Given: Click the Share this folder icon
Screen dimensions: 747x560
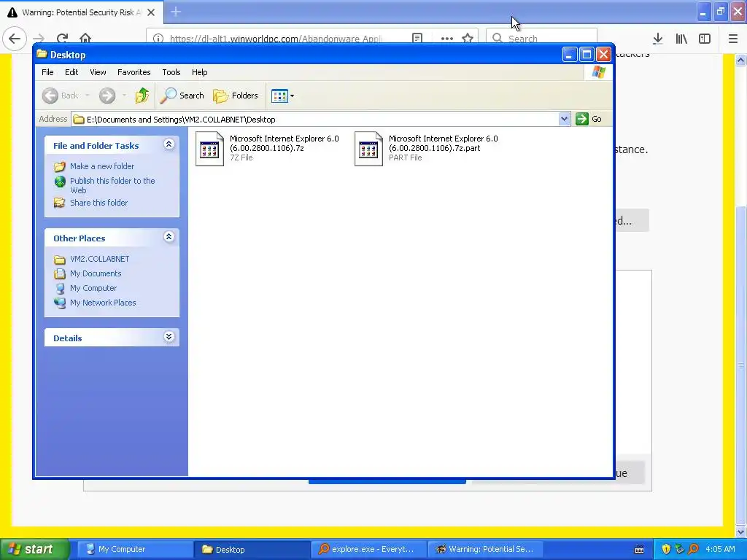Looking at the screenshot, I should (60, 203).
